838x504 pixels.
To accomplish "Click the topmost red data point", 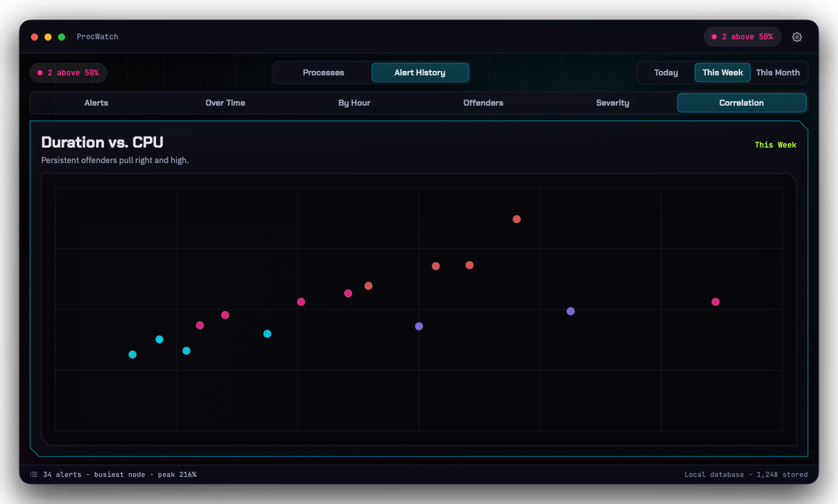I will [516, 219].
